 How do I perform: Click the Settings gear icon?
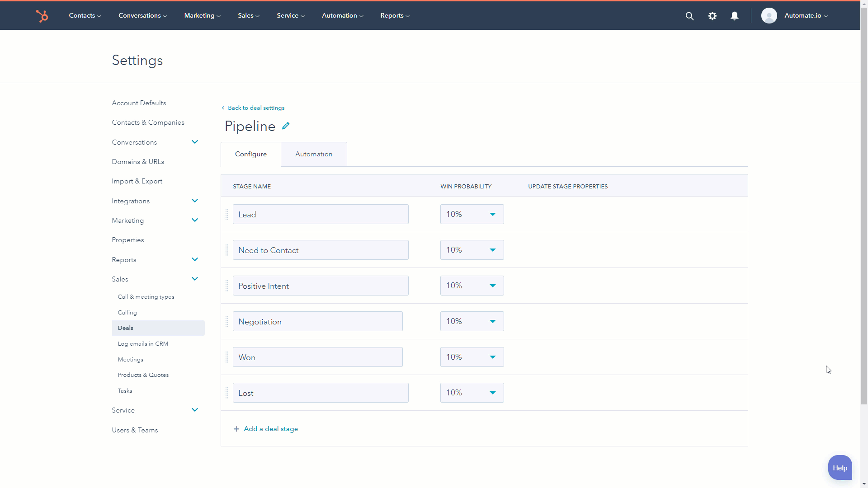[x=712, y=15]
